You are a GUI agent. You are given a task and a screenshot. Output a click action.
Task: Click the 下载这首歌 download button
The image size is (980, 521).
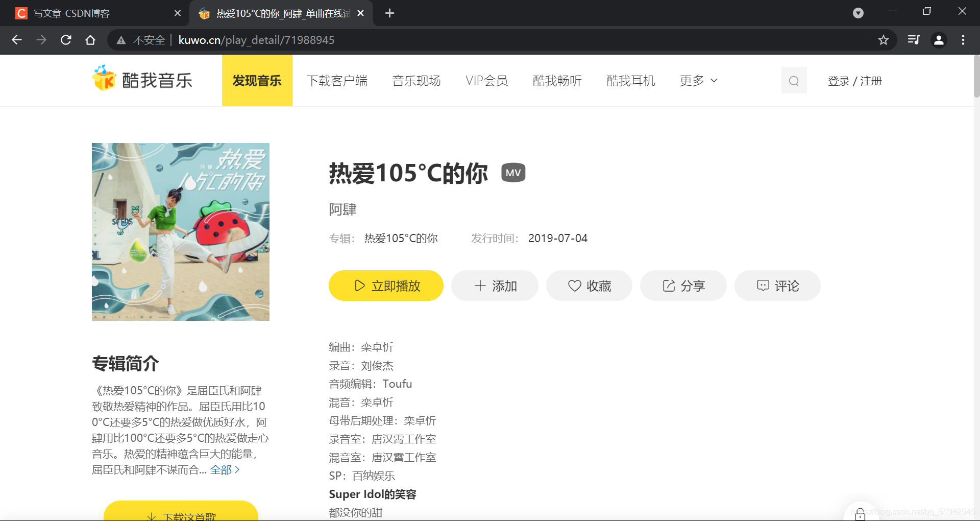point(181,511)
